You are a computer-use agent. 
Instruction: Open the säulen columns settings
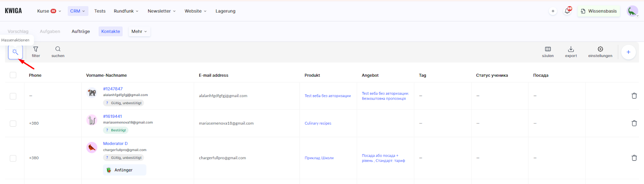(548, 49)
